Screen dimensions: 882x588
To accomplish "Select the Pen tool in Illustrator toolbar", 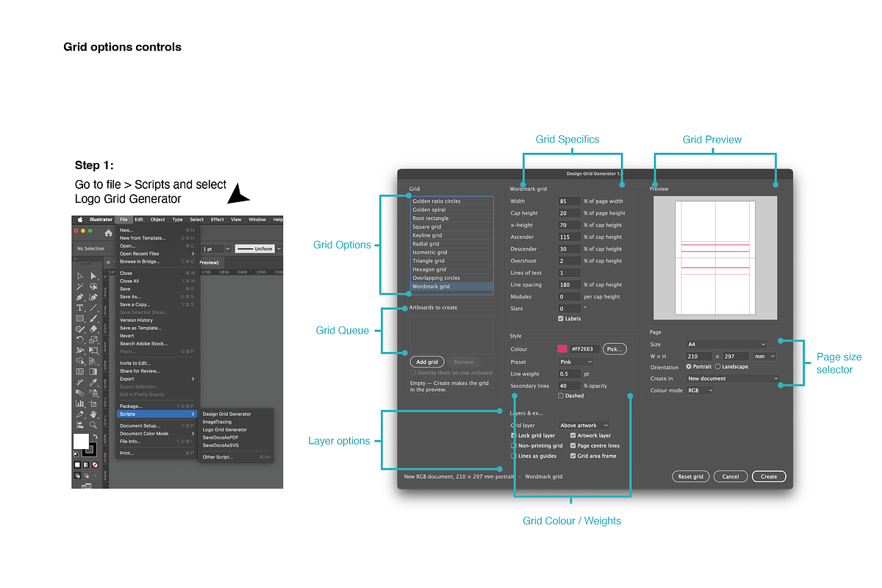I will [80, 297].
